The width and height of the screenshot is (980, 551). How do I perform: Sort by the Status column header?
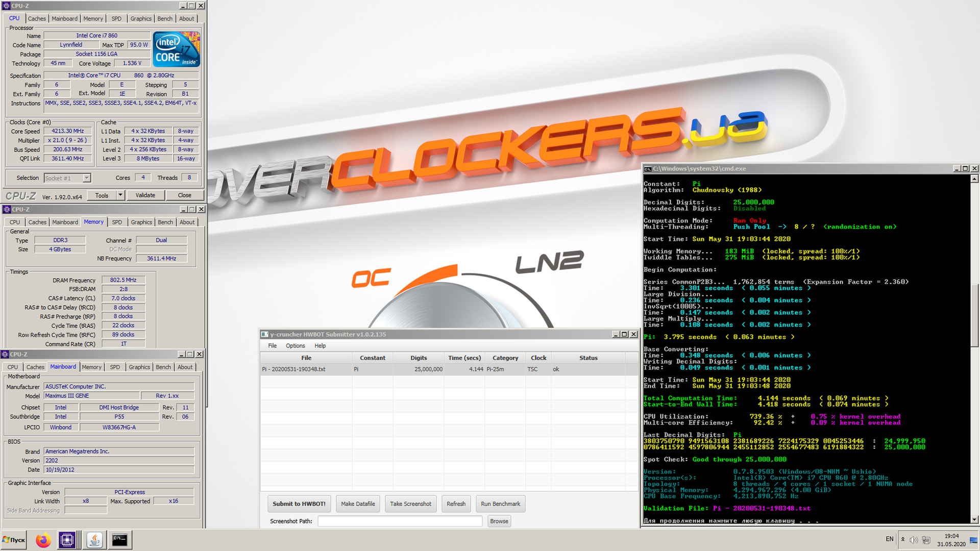point(588,358)
